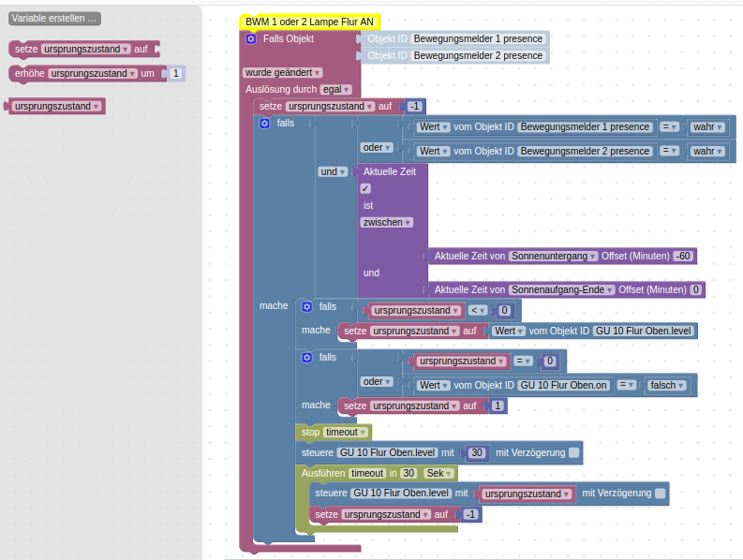
Task: Open upper oder dropdown between Bewegungsmelder conditions
Action: pos(377,147)
